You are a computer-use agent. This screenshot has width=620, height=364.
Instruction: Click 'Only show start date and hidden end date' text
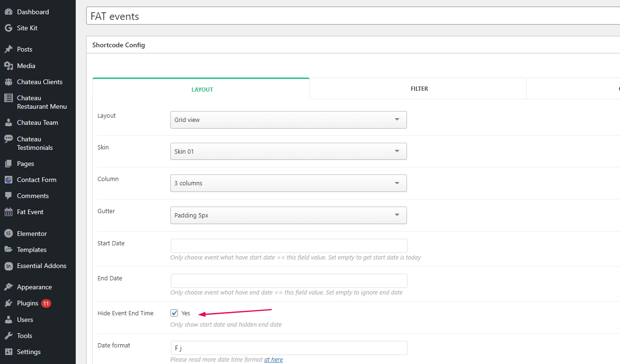click(x=226, y=324)
